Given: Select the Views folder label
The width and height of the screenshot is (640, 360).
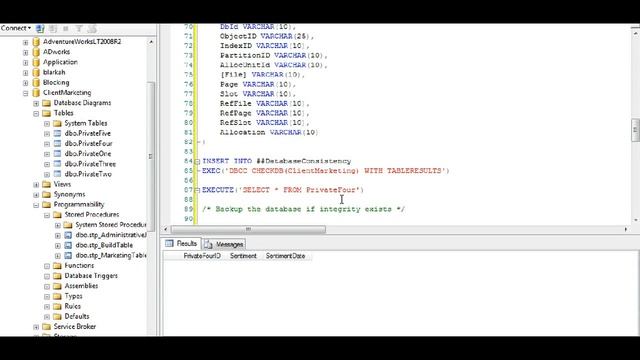Looking at the screenshot, I should pyautogui.click(x=62, y=184).
